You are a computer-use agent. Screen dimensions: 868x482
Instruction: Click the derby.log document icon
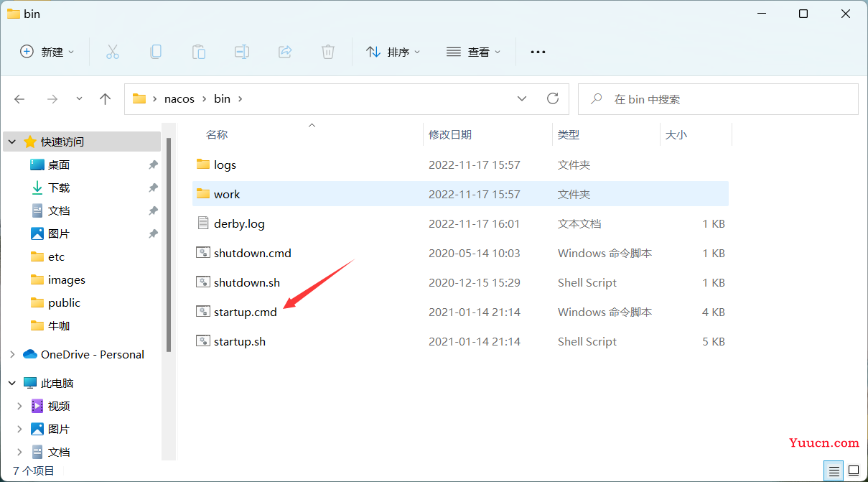click(x=202, y=223)
